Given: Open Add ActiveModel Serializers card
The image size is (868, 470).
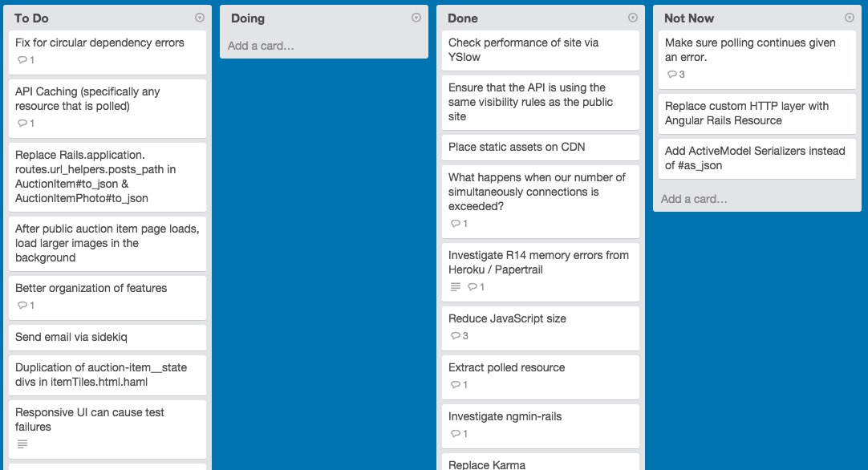Looking at the screenshot, I should pos(756,158).
